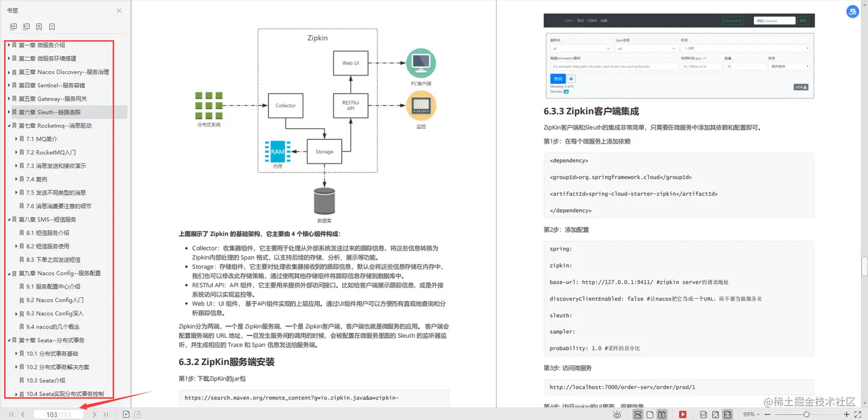Toggle fit width view icon

click(727, 414)
